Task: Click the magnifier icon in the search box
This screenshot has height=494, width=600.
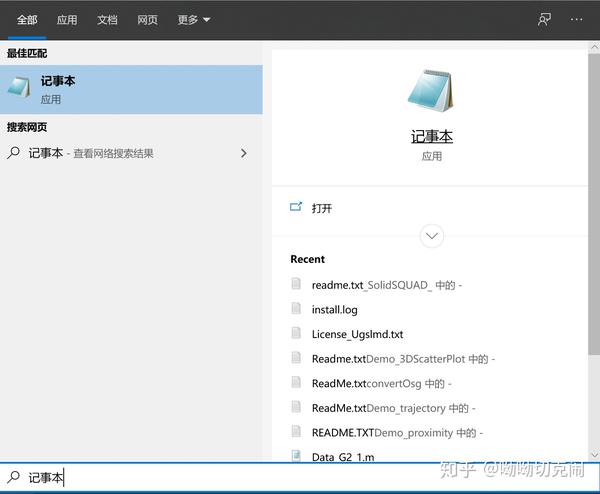Action: click(x=13, y=477)
